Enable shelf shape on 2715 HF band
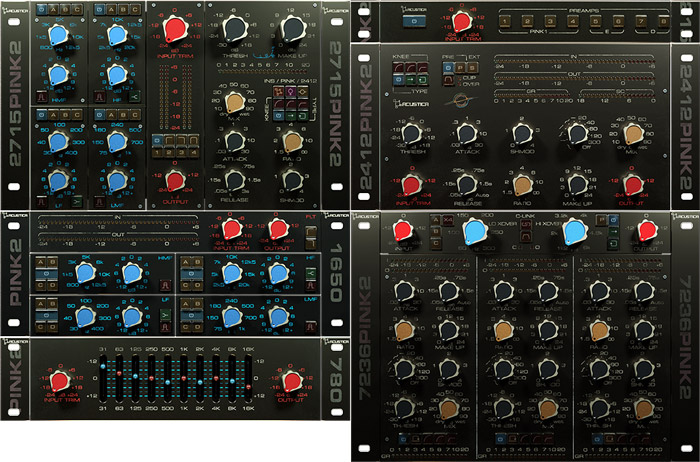 click(134, 96)
